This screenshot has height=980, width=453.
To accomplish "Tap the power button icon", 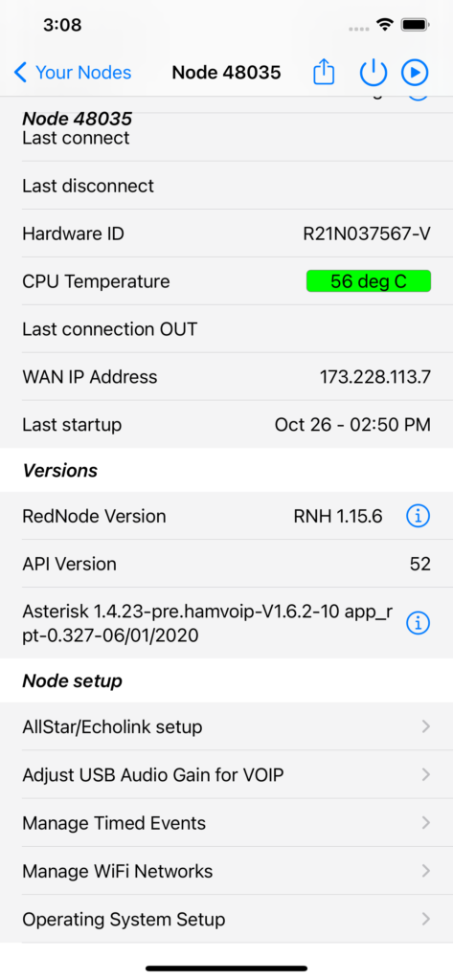I will tap(374, 73).
